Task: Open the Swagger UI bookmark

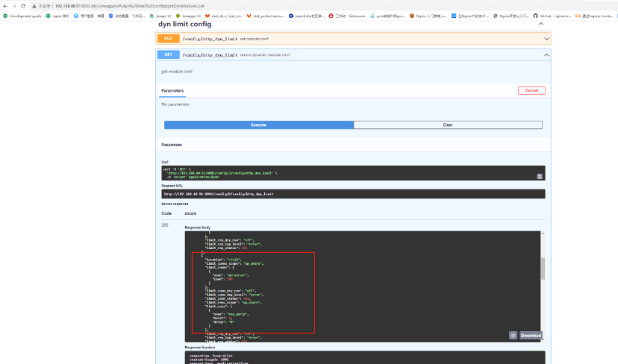Action: [x=188, y=16]
